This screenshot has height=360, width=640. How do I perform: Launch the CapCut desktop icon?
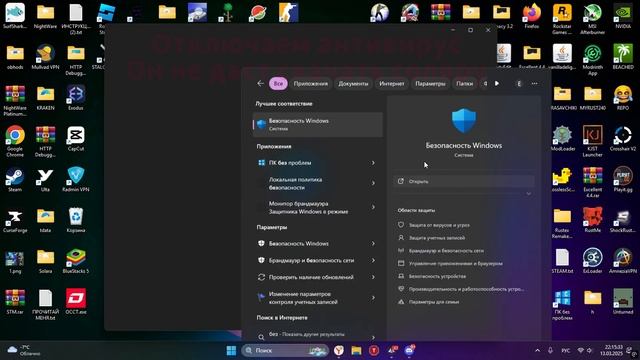point(76,139)
